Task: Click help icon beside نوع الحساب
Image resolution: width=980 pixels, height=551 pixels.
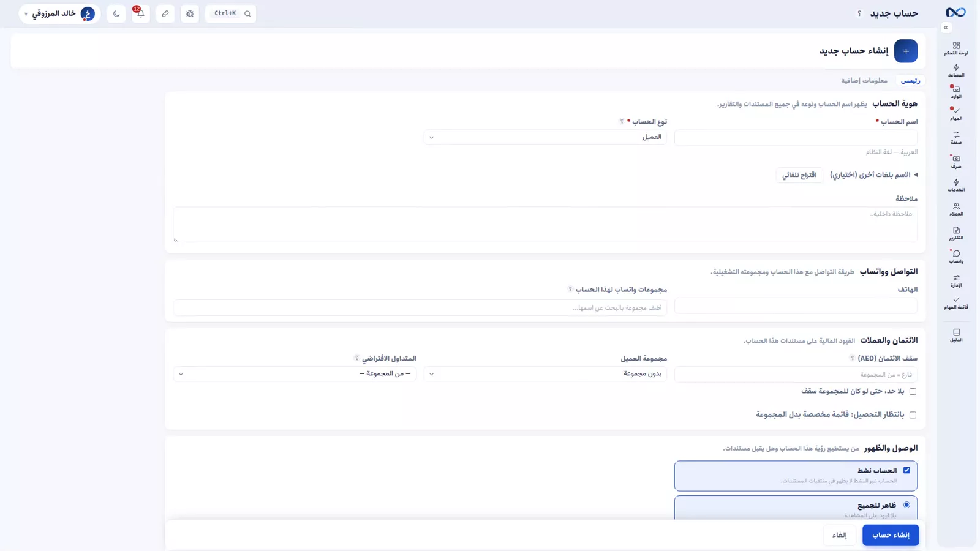Action: click(x=622, y=122)
